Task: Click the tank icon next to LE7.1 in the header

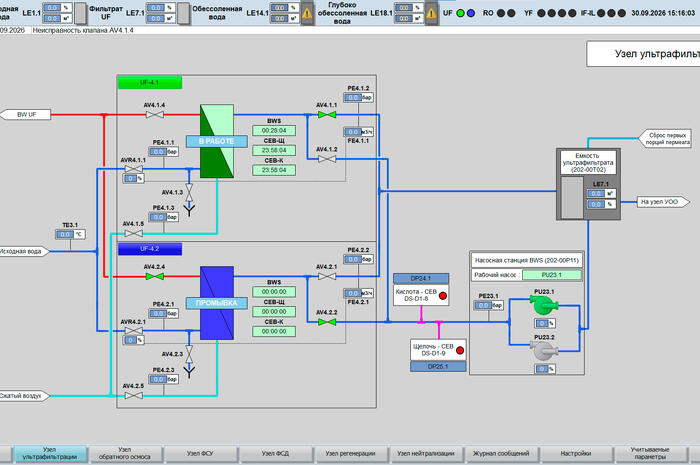Action: [183, 13]
